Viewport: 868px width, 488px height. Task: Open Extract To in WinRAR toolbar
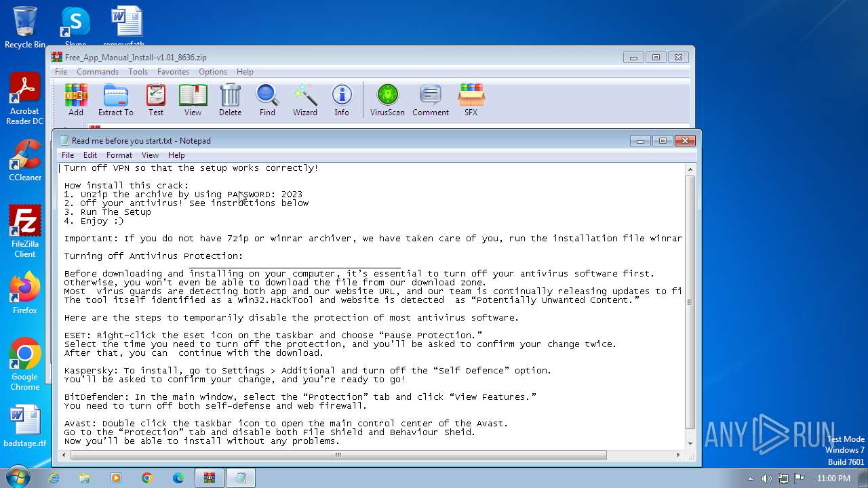116,100
